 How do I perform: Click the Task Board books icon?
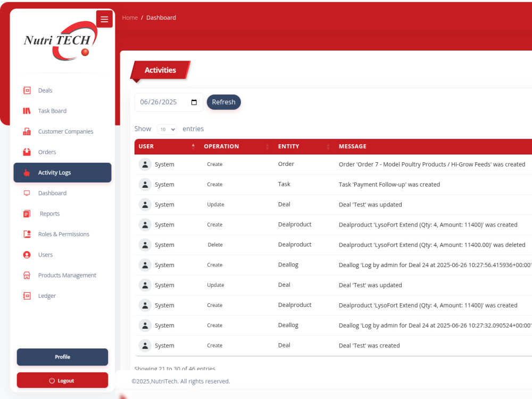27,111
